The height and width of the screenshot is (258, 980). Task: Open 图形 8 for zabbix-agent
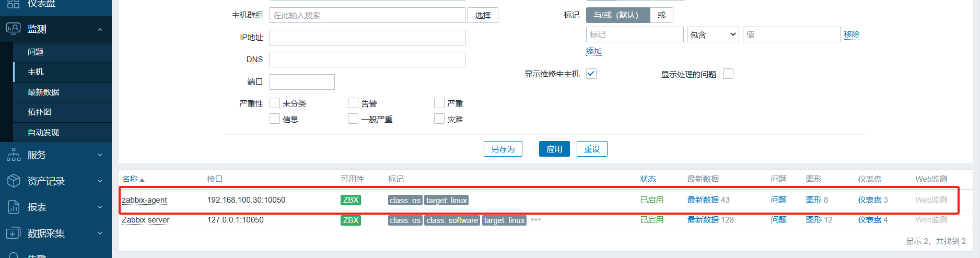tap(817, 200)
